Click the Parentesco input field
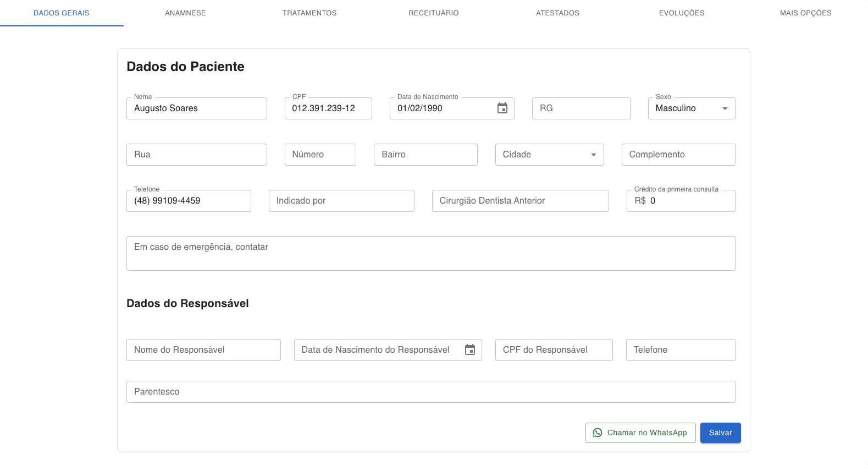Screen dimensions: 868x465 tap(430, 392)
